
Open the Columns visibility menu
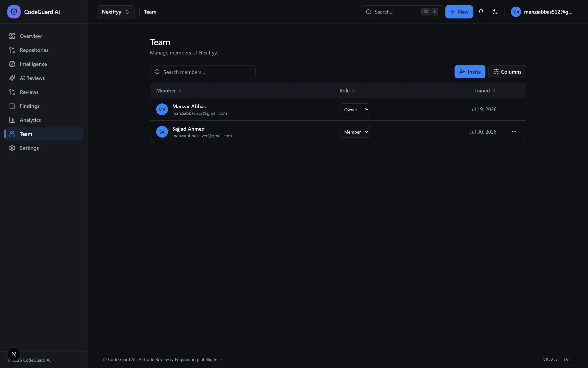(507, 72)
